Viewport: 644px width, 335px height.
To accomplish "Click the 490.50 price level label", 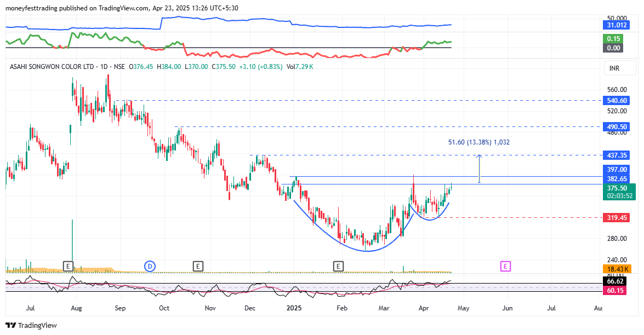I will 617,126.
